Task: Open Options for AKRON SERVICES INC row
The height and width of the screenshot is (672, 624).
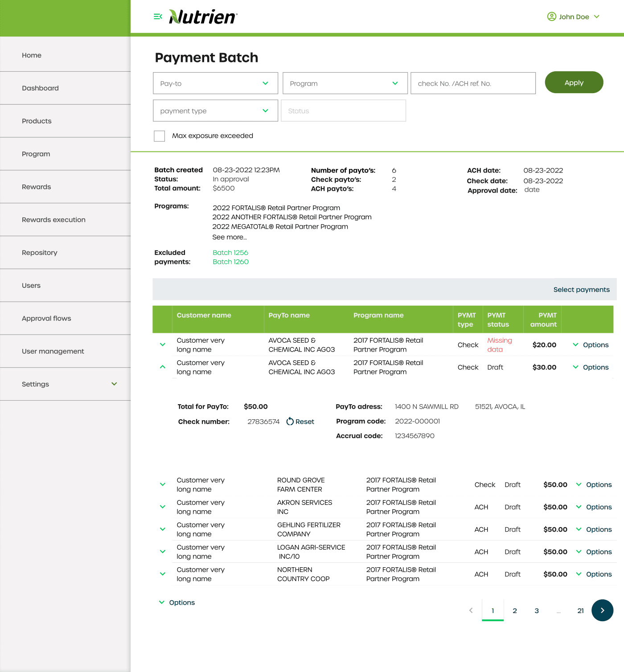Action: point(594,507)
